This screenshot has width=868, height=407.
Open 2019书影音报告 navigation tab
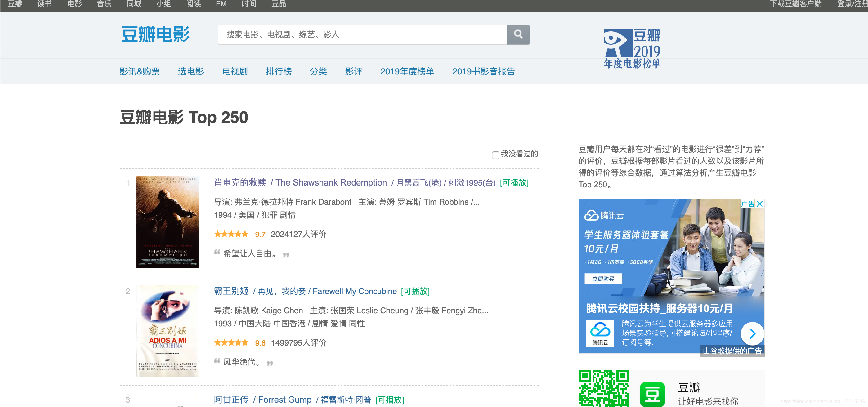click(484, 71)
